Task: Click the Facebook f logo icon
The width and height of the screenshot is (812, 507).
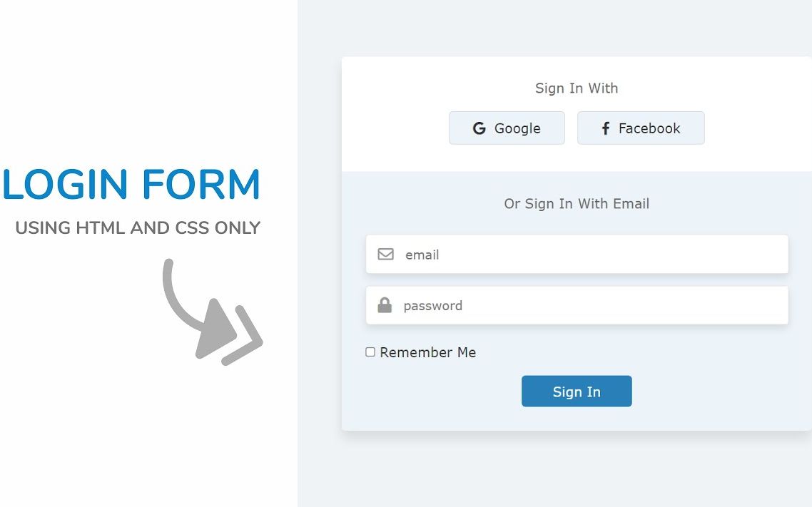Action: point(605,128)
